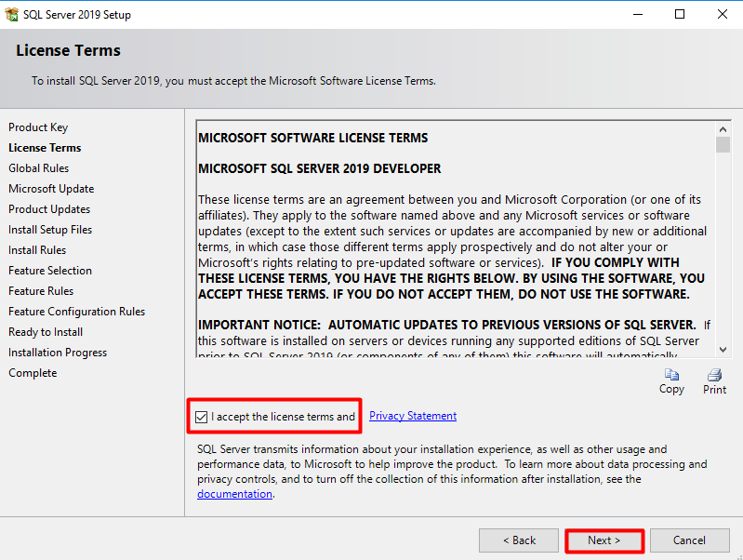Cancel the SQL Server setup

click(689, 540)
